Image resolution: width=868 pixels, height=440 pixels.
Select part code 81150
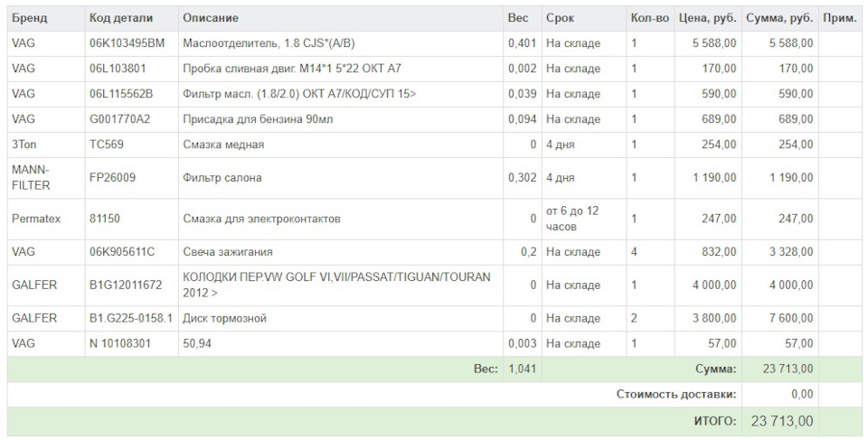pyautogui.click(x=105, y=219)
